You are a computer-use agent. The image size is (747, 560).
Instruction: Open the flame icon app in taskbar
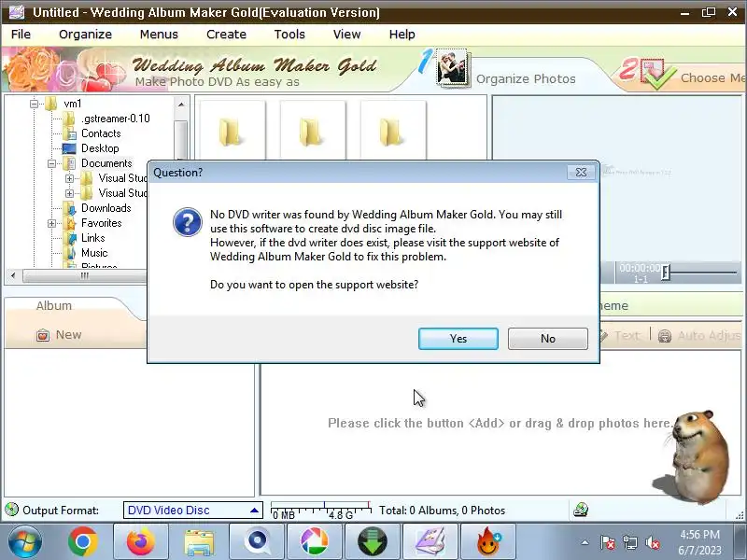(x=488, y=542)
